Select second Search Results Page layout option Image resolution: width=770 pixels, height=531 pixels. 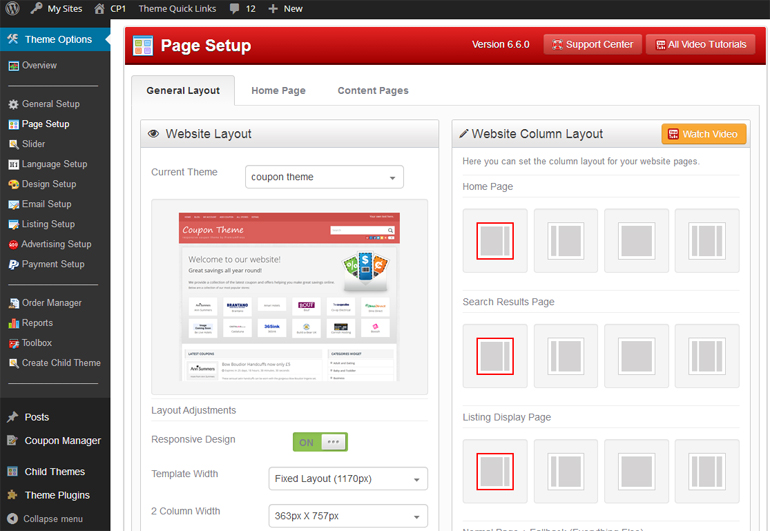[566, 356]
